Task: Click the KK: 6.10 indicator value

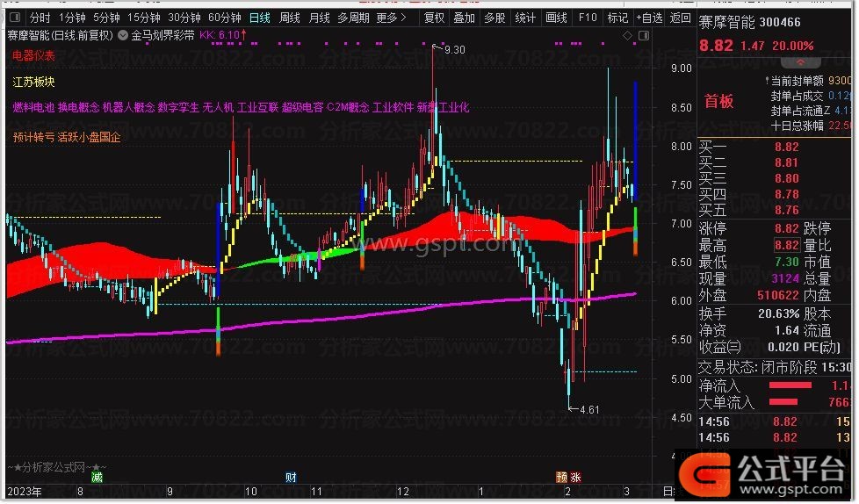Action: [223, 36]
